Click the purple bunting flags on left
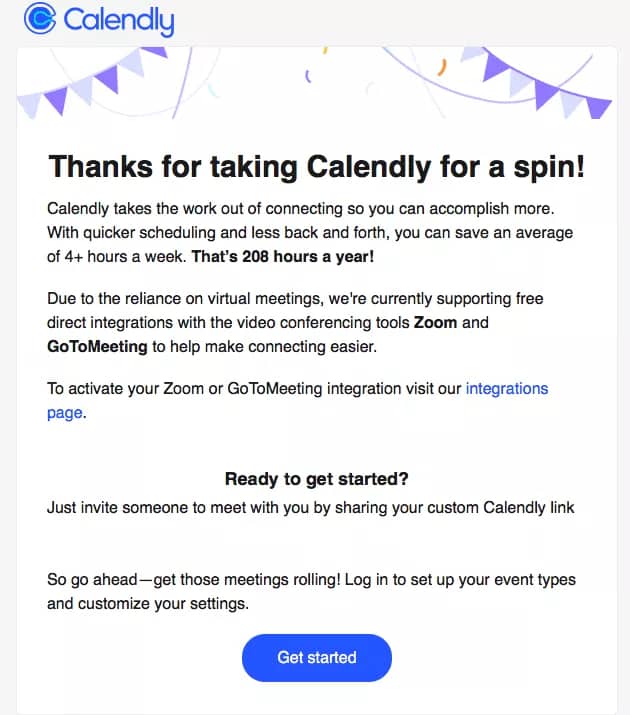The width and height of the screenshot is (630, 715). coord(93,82)
